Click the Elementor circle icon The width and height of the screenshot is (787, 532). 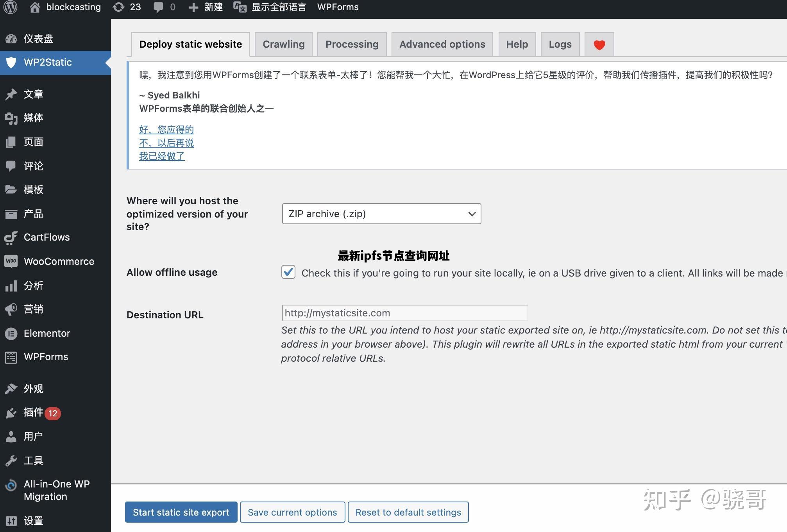[x=11, y=334]
